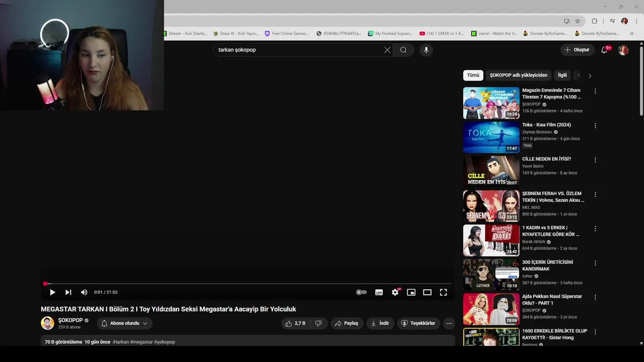Enter fullscreen mode

pos(443,292)
